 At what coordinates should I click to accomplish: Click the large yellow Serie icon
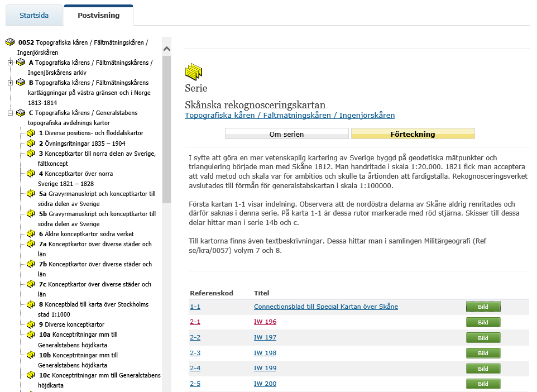194,71
